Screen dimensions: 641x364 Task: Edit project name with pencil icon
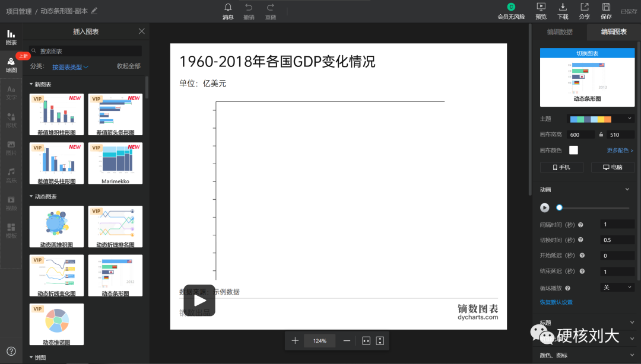[94, 11]
